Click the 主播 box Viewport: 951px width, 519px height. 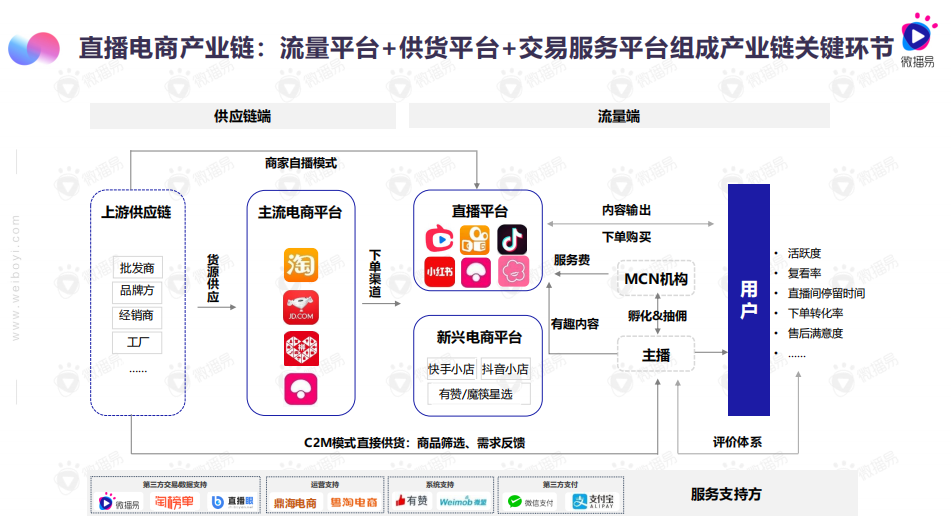tap(656, 355)
